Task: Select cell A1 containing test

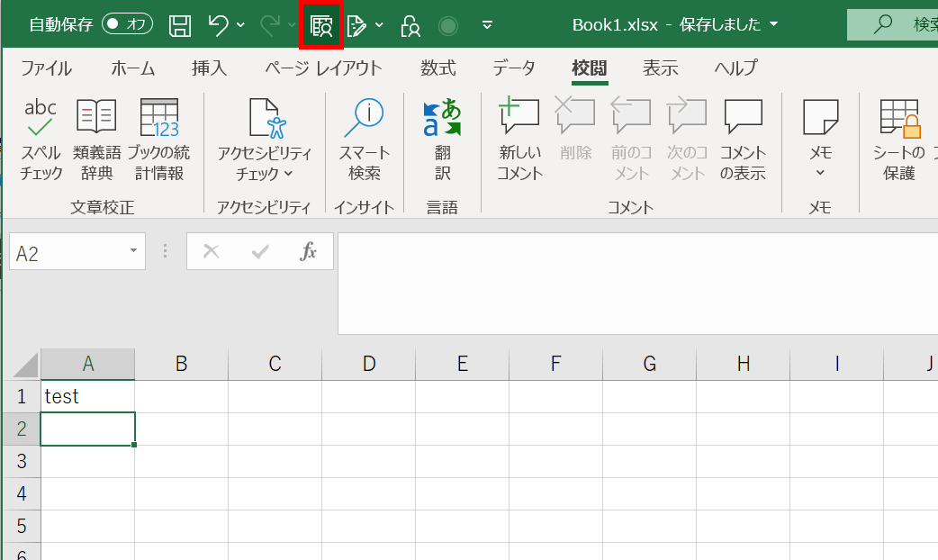Action: tap(88, 396)
